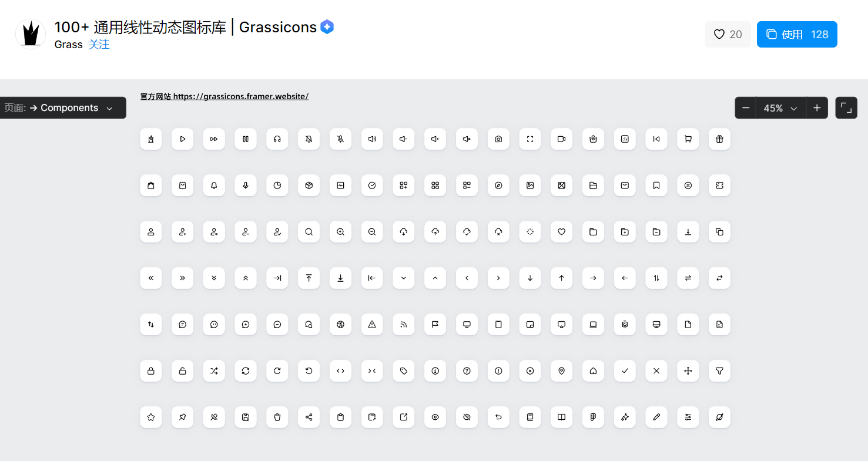This screenshot has height=465, width=868.
Task: Click the padlock locked icon tile
Action: pos(151,371)
